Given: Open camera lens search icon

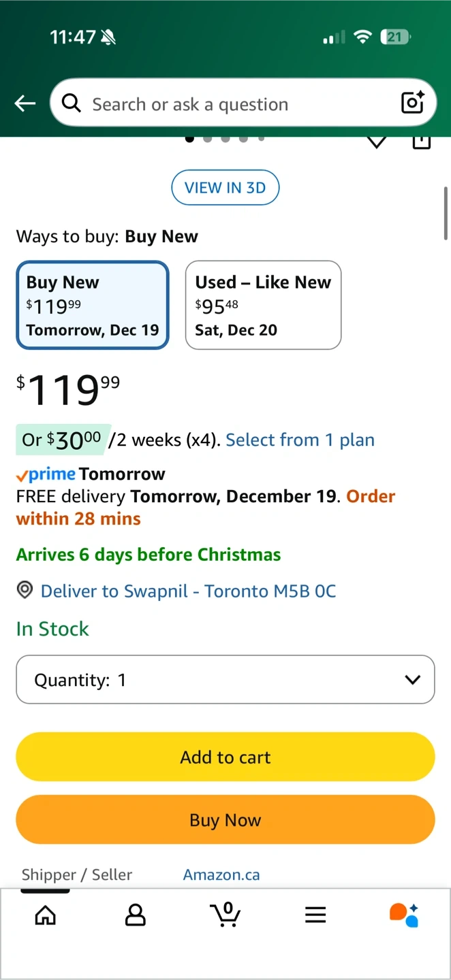Looking at the screenshot, I should click(x=413, y=103).
